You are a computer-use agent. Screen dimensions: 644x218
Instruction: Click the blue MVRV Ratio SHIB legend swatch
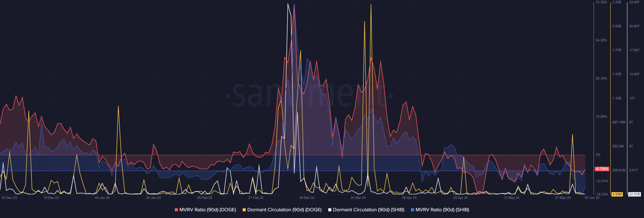(x=412, y=210)
